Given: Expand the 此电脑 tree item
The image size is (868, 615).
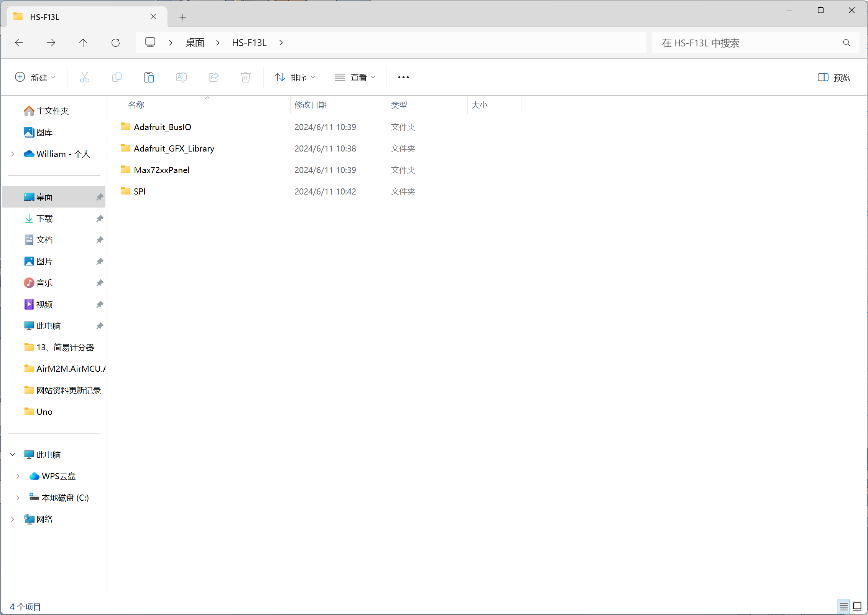Looking at the screenshot, I should pos(12,454).
